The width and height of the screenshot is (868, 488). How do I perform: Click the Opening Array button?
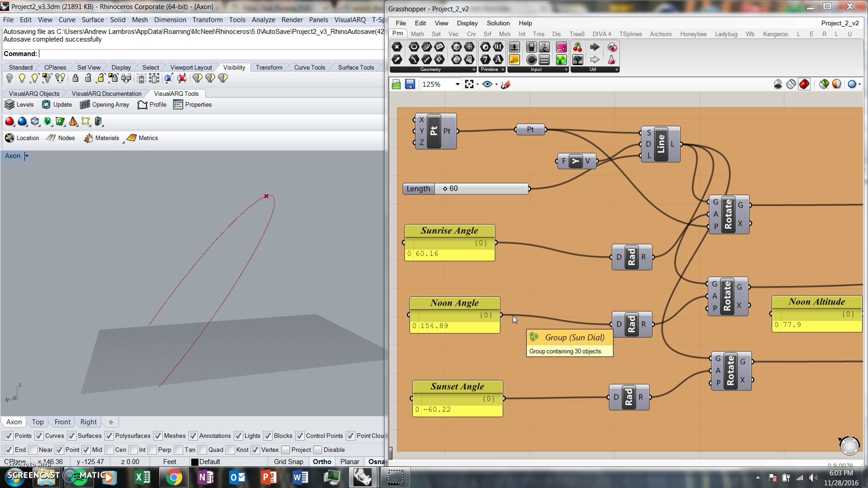tap(105, 104)
